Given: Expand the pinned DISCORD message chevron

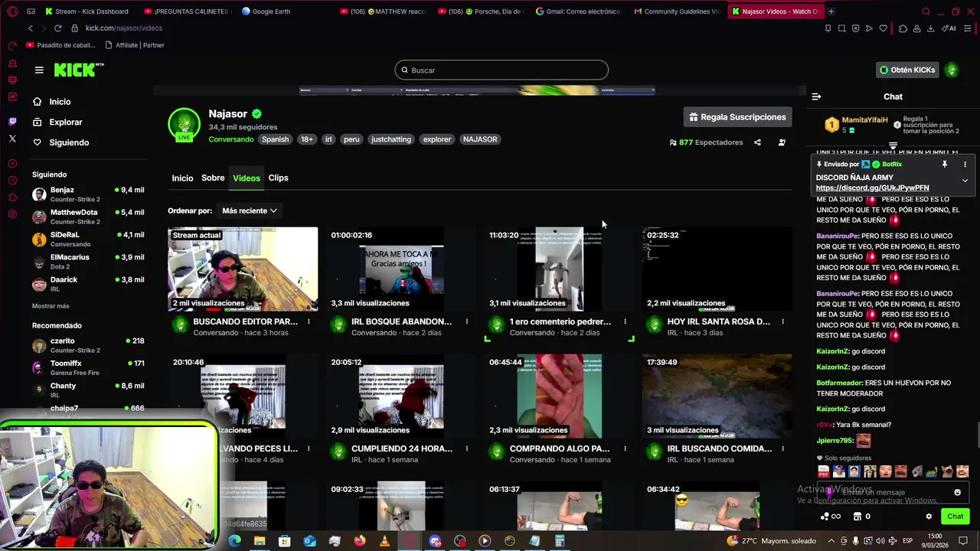Looking at the screenshot, I should pyautogui.click(x=965, y=181).
